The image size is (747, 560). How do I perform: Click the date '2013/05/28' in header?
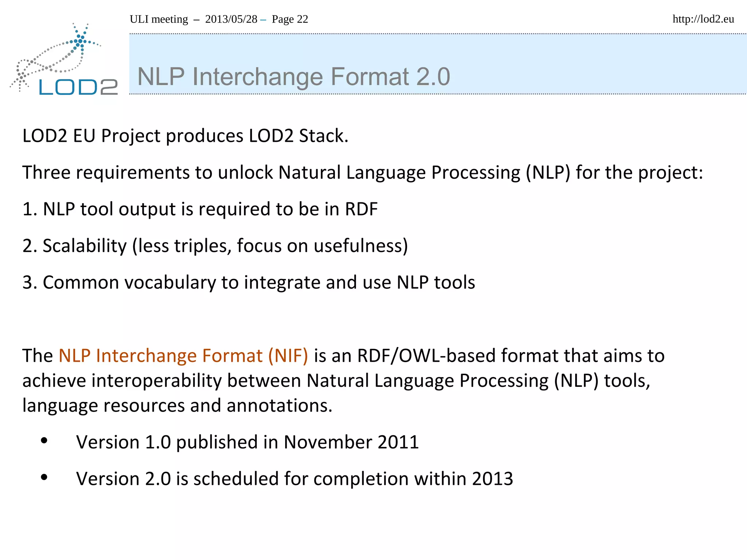pos(231,19)
